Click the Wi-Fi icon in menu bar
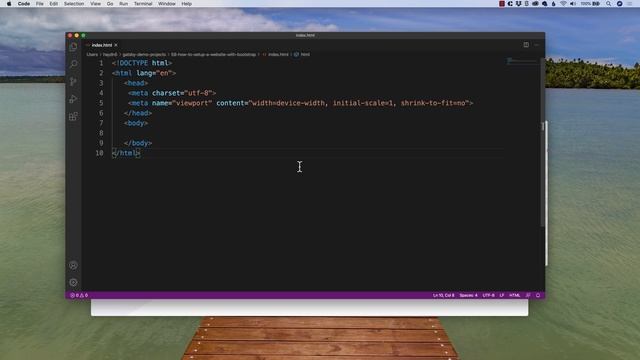Viewport: 640px width, 360px height. [x=563, y=4]
